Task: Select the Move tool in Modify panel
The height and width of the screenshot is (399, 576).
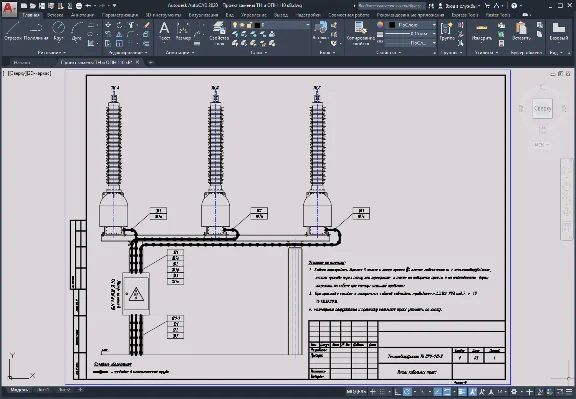Action: click(108, 25)
